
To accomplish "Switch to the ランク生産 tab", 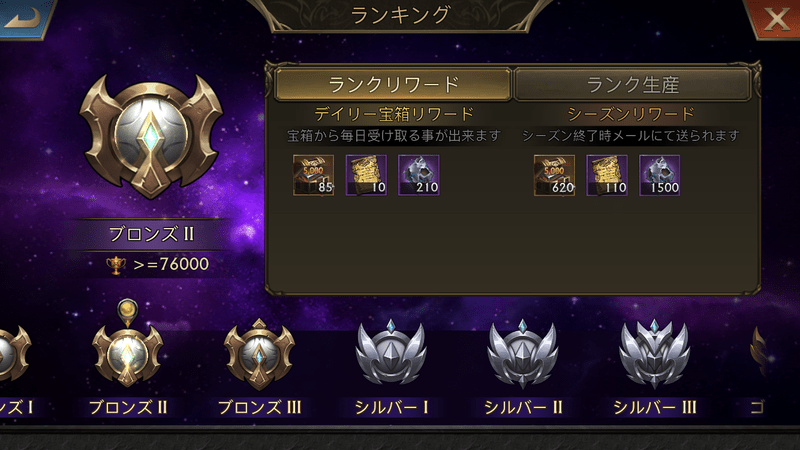I will click(633, 84).
